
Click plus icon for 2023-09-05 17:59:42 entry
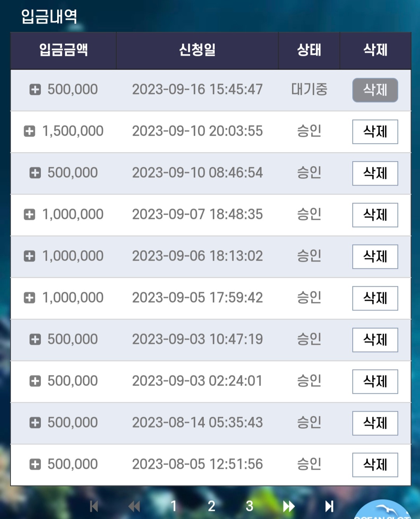[30, 298]
